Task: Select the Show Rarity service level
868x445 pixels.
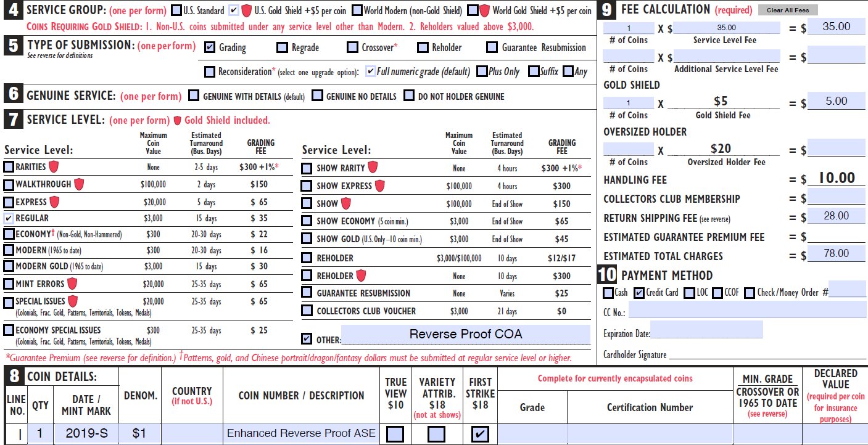Action: (307, 168)
